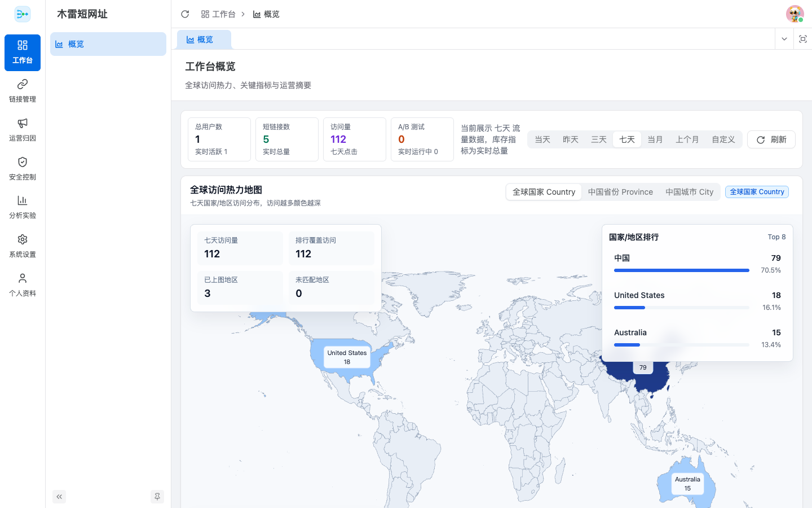
Task: Click the 70.5% percentage value
Action: pyautogui.click(x=771, y=270)
